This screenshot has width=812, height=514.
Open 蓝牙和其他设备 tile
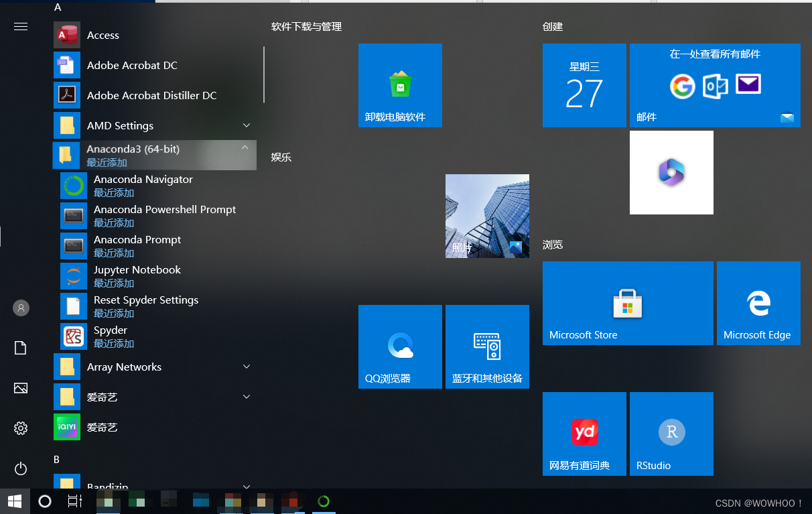487,346
